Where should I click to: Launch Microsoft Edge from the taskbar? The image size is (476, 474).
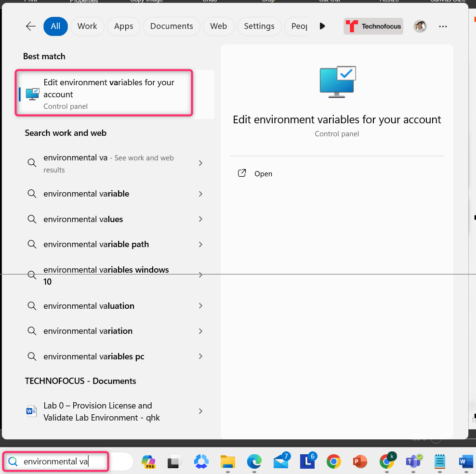pyautogui.click(x=254, y=461)
